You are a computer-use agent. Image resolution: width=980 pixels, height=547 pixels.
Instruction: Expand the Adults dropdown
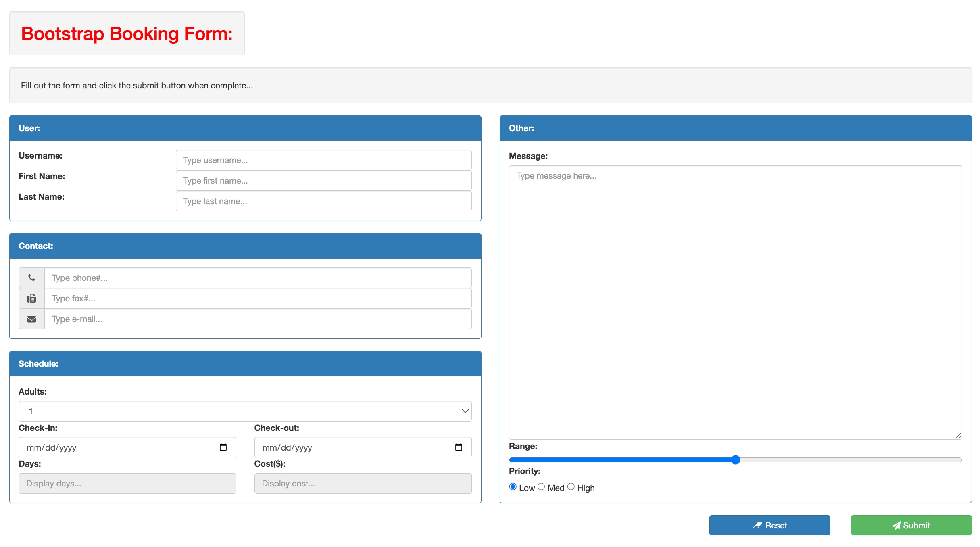245,411
